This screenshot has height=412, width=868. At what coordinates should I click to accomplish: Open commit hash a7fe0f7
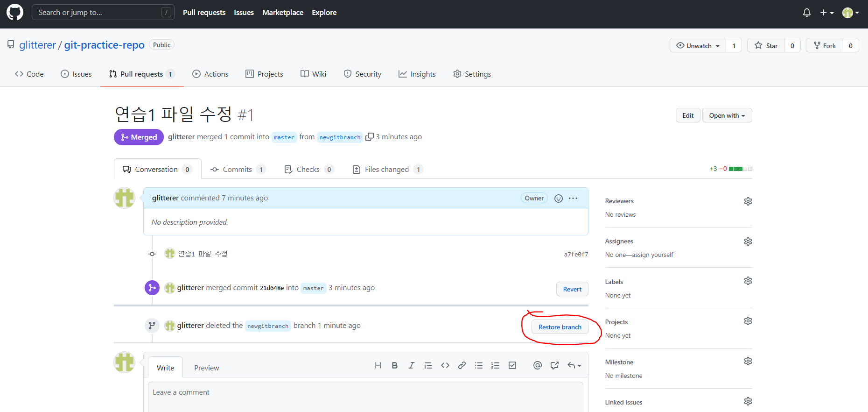(576, 255)
